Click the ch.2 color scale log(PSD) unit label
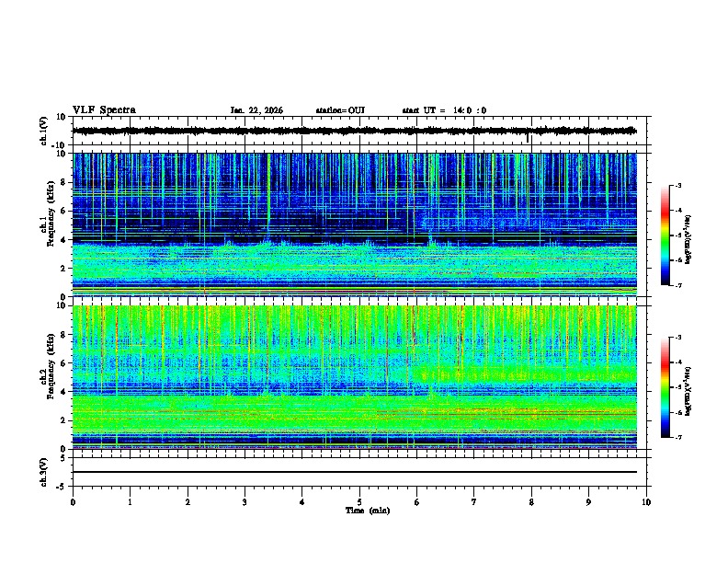Screen dimensions: 728x563 688,391
